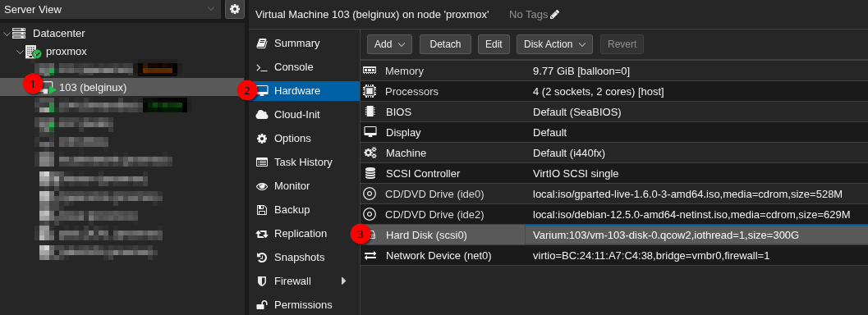Select the CD/DVD Drive (ide2) row
Viewport: 868px width, 315px height.
(x=614, y=214)
